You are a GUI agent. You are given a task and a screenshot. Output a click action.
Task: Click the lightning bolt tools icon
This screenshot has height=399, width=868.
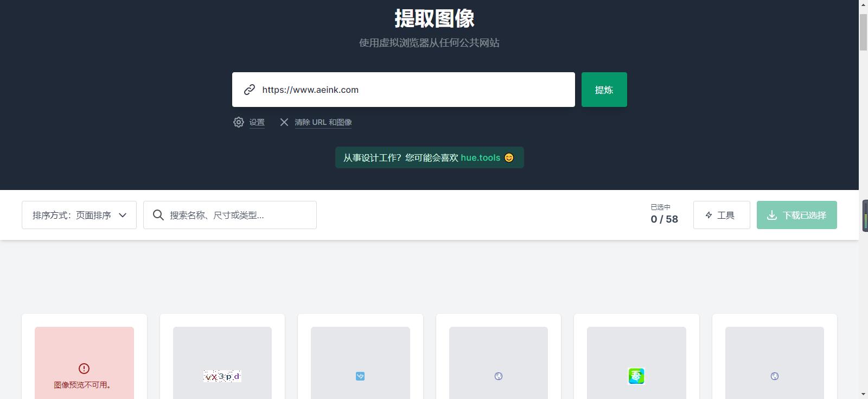click(709, 215)
